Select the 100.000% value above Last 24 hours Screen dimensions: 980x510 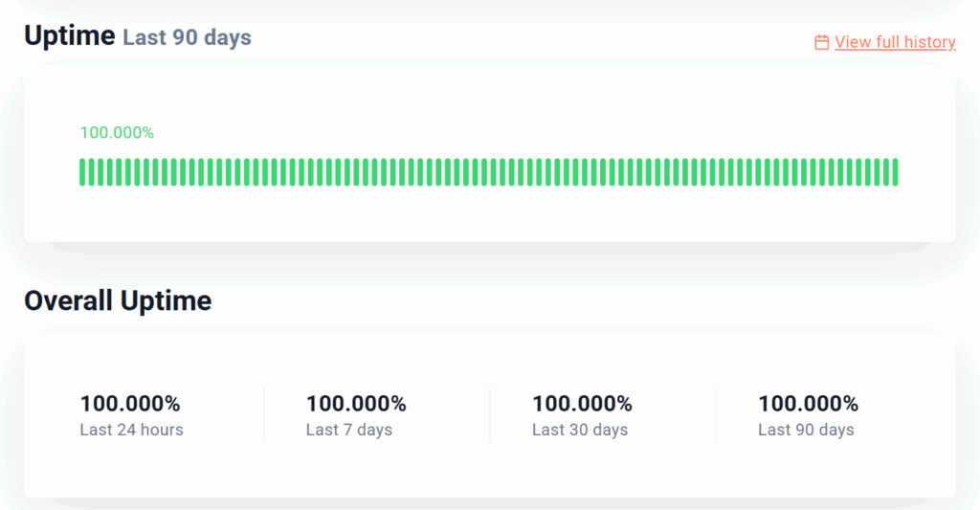(130, 404)
